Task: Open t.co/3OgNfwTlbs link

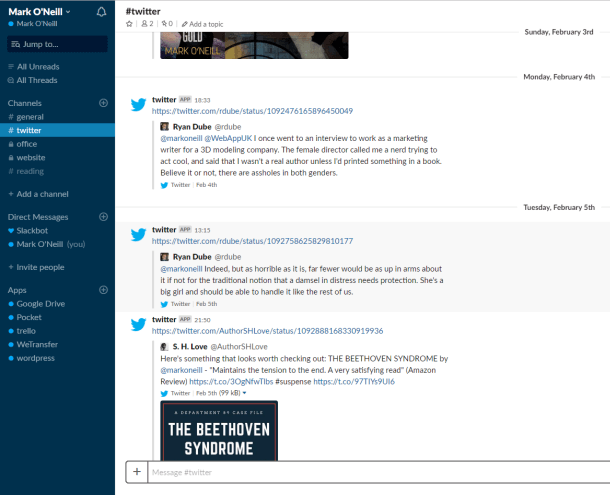Action: 231,381
